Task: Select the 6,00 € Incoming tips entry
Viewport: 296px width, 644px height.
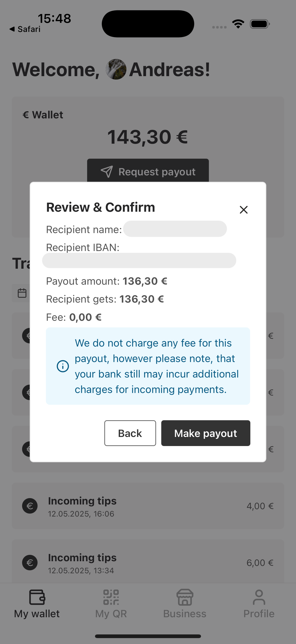Action: coord(148,563)
